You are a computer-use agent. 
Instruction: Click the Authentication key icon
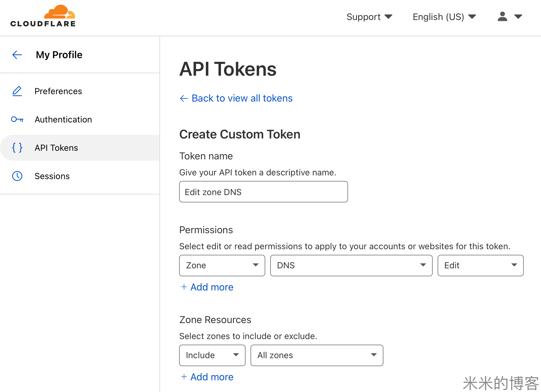[17, 119]
